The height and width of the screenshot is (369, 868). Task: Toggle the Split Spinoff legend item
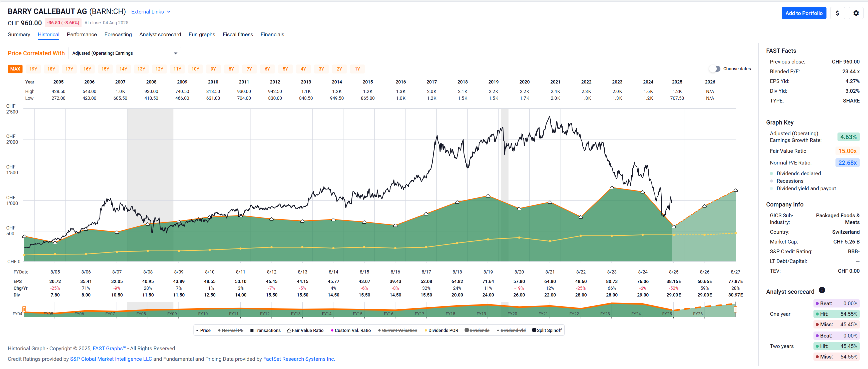coord(547,330)
